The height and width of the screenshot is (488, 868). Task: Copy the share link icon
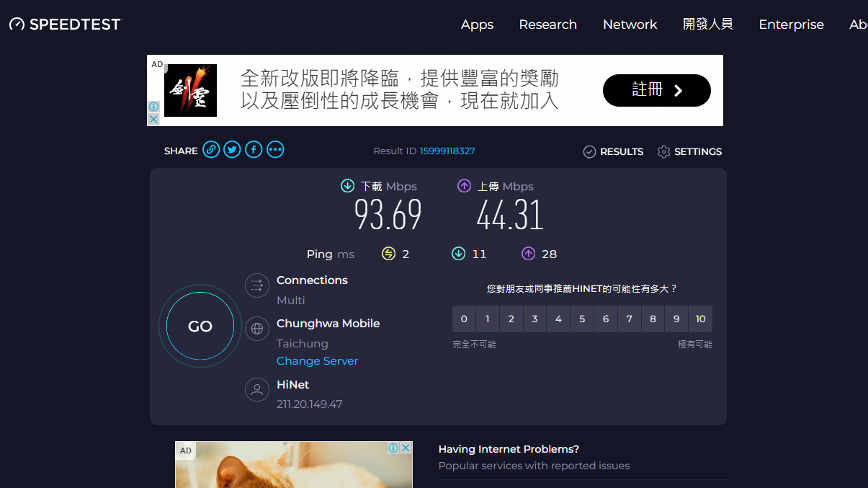pos(211,150)
